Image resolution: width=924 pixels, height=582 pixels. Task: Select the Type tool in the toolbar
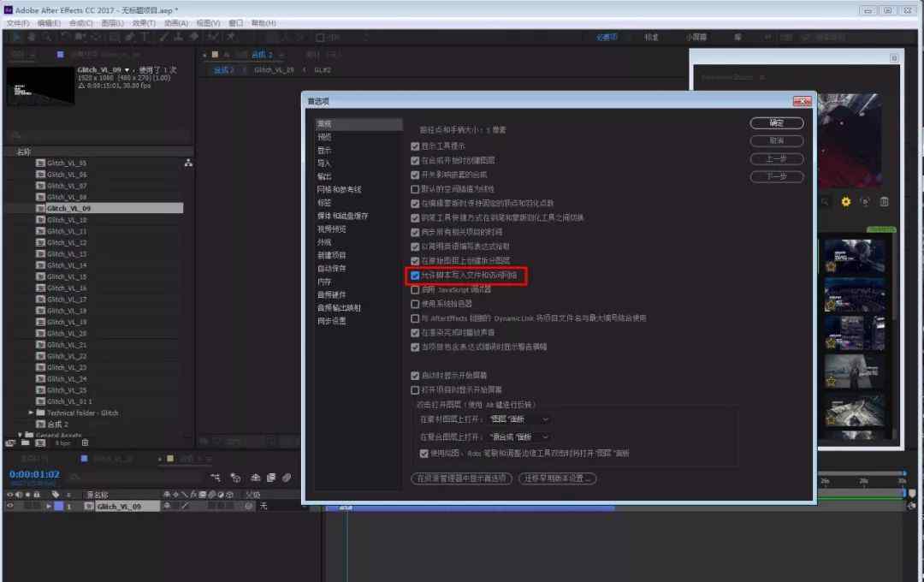[144, 38]
